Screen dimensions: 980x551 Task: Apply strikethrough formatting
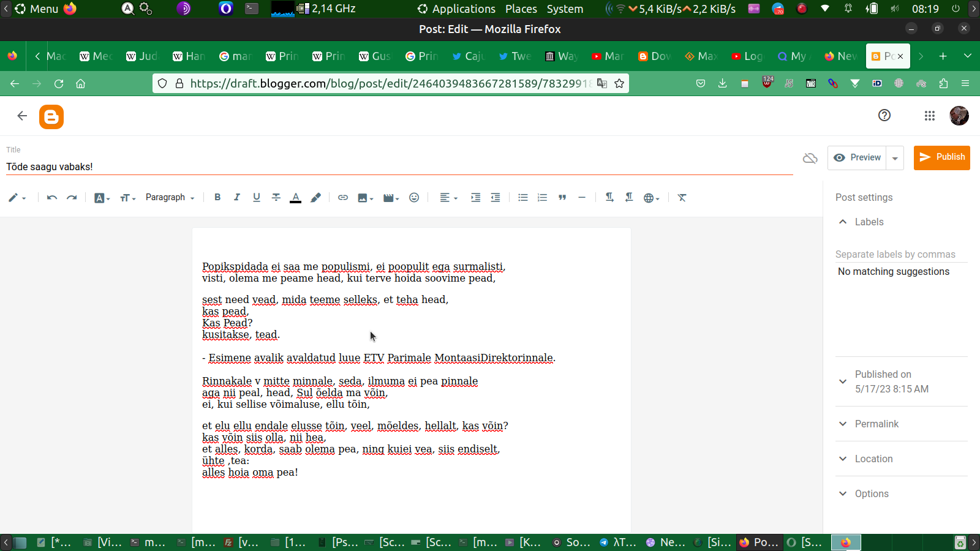click(276, 197)
